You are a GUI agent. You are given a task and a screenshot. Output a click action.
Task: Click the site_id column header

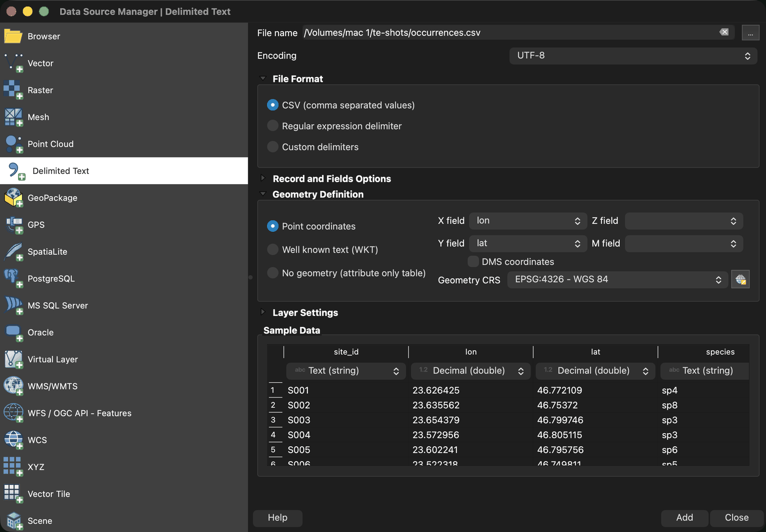click(x=346, y=352)
